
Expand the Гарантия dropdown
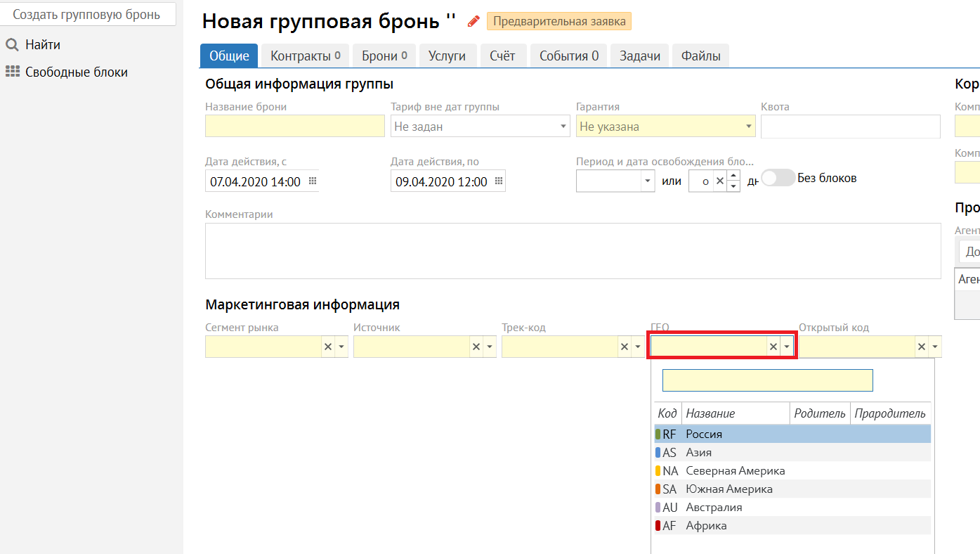748,127
